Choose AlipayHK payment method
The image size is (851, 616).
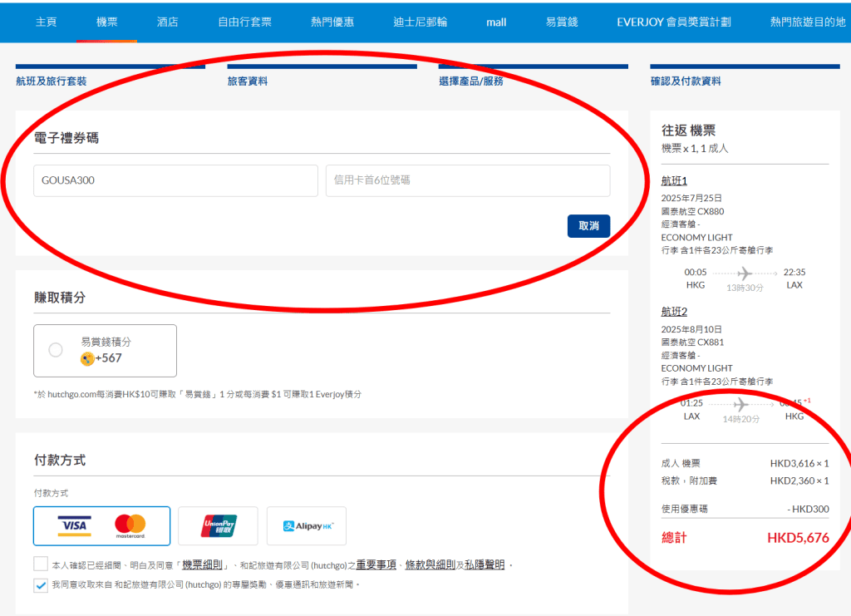pos(307,525)
